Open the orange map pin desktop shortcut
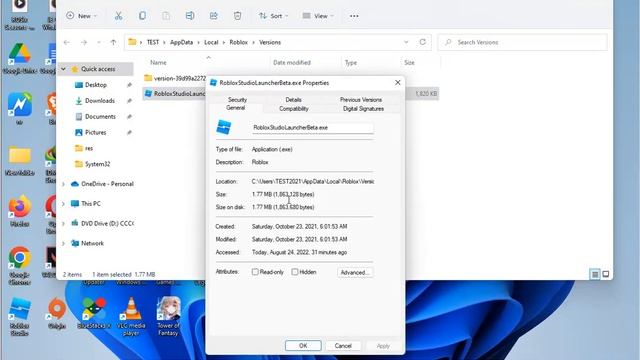Screen dimensions: 640x360 pyautogui.click(x=57, y=313)
